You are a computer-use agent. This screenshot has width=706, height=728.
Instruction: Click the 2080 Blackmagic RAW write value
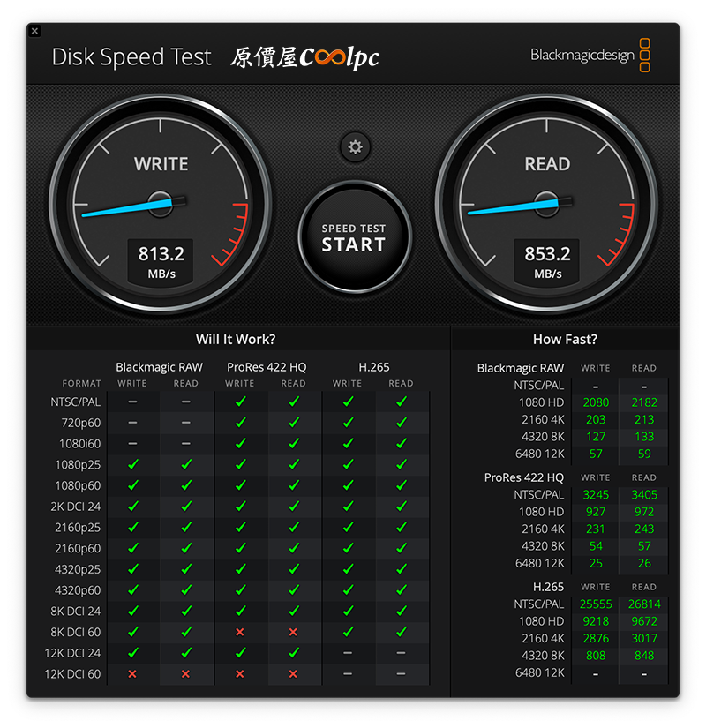[x=596, y=402]
